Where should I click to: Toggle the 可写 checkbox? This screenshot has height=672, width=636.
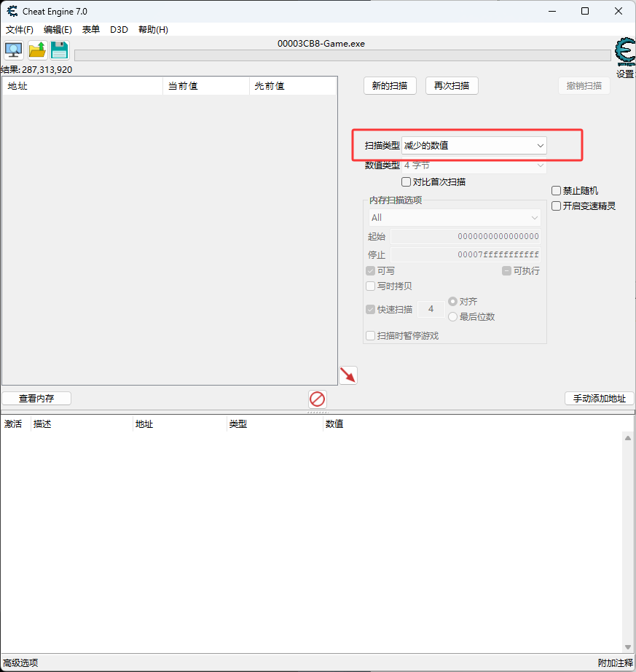[x=371, y=271]
